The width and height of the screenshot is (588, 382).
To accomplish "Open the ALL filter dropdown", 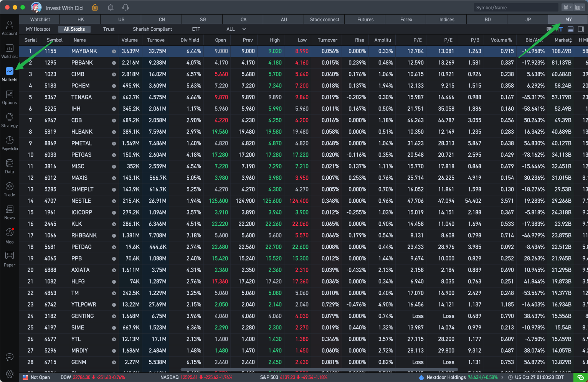I will point(235,29).
